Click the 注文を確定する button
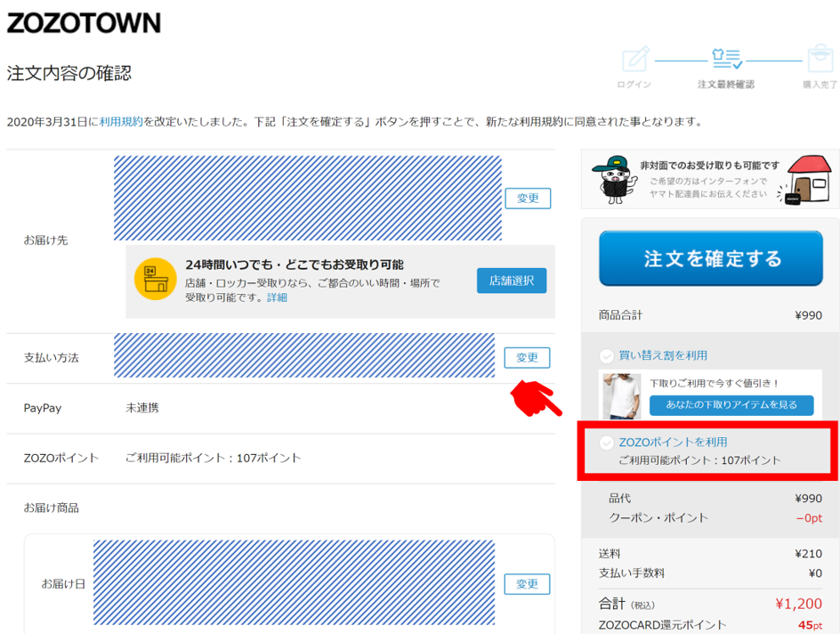840x634 pixels. point(711,258)
